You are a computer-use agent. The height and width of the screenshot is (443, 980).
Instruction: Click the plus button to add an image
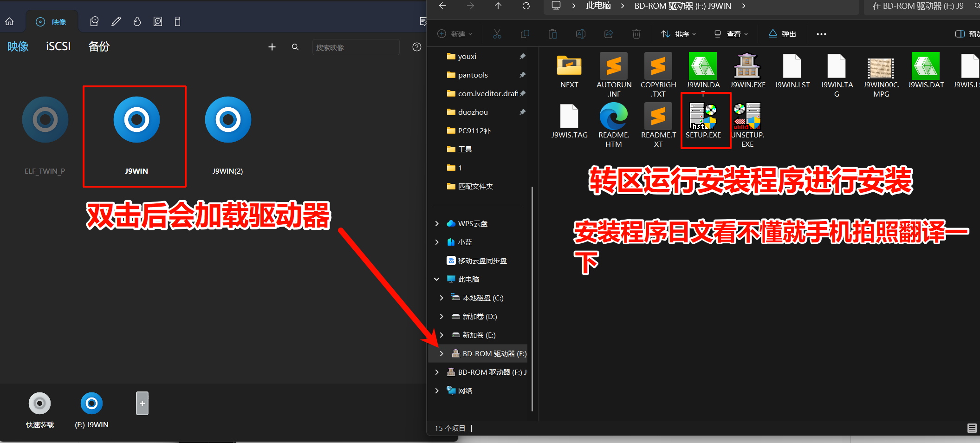coord(272,47)
